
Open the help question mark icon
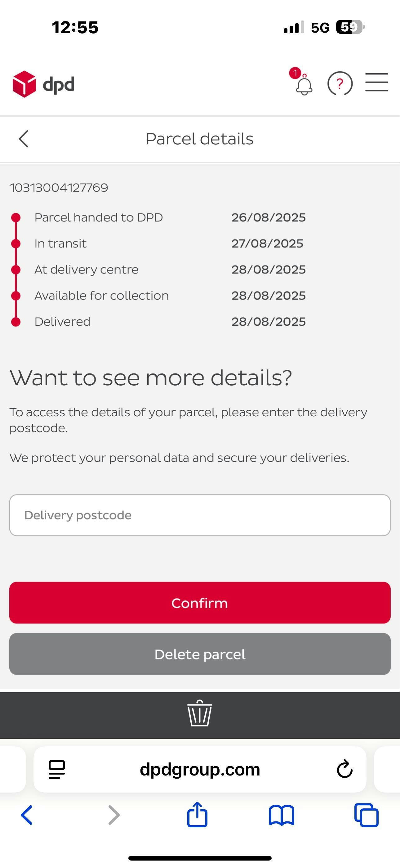pyautogui.click(x=340, y=84)
